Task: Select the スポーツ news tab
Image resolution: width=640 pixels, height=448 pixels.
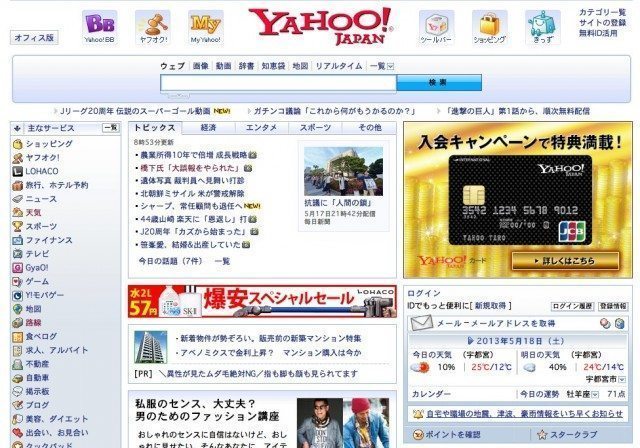Action: click(x=314, y=128)
